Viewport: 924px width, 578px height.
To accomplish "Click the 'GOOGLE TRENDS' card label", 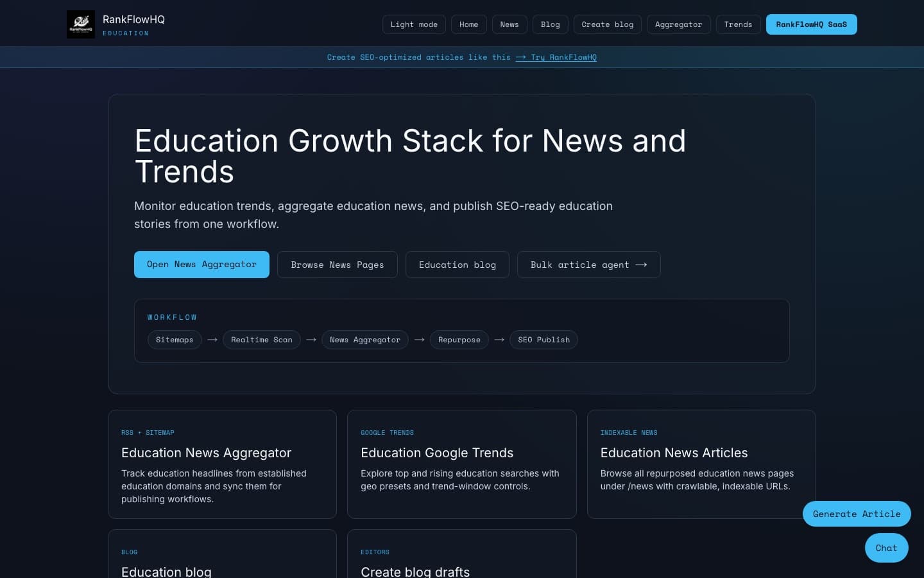I will click(387, 433).
